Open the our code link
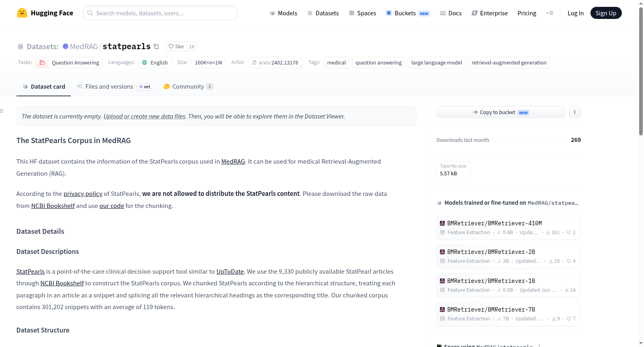The image size is (644, 347). (x=111, y=206)
